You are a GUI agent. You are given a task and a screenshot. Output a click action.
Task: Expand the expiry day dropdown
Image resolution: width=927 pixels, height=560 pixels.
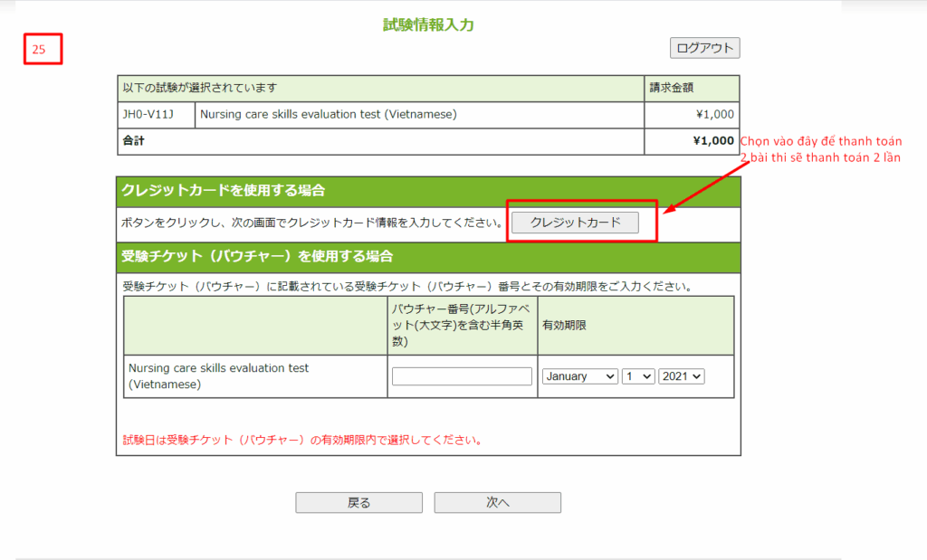[x=637, y=376]
